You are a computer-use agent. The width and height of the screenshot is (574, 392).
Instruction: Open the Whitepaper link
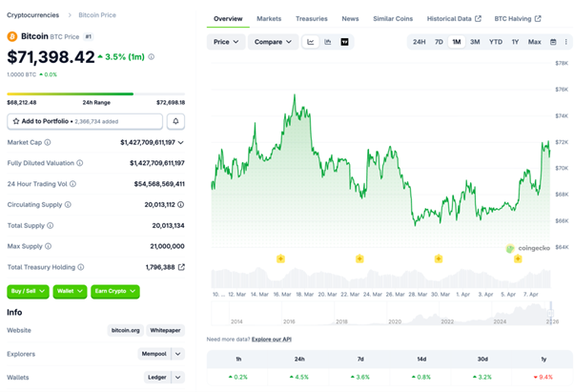tap(165, 330)
